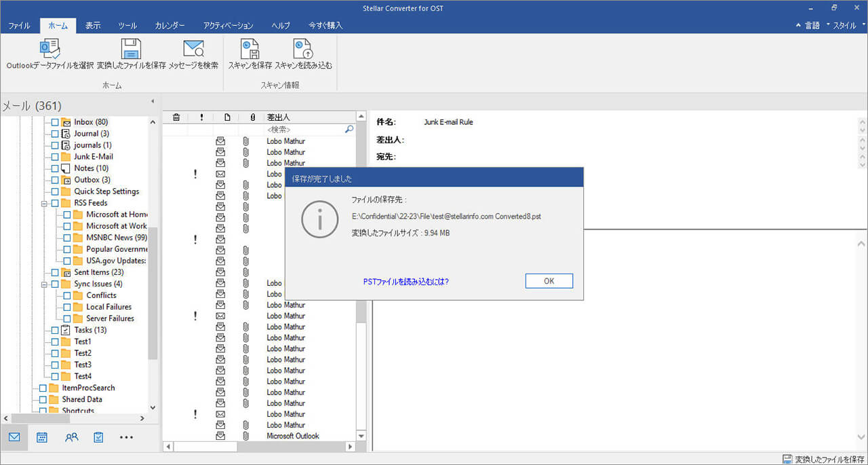Click OK in save complete dialog

(549, 281)
